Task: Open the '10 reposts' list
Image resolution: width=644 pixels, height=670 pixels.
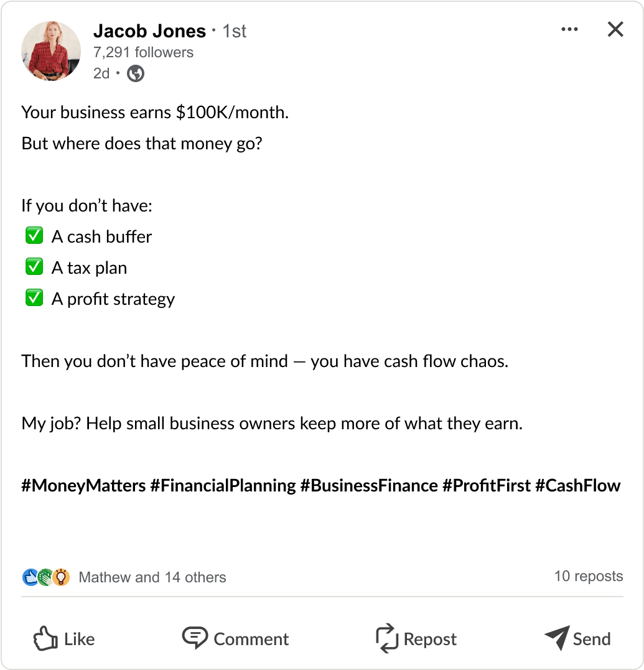Action: pos(588,576)
